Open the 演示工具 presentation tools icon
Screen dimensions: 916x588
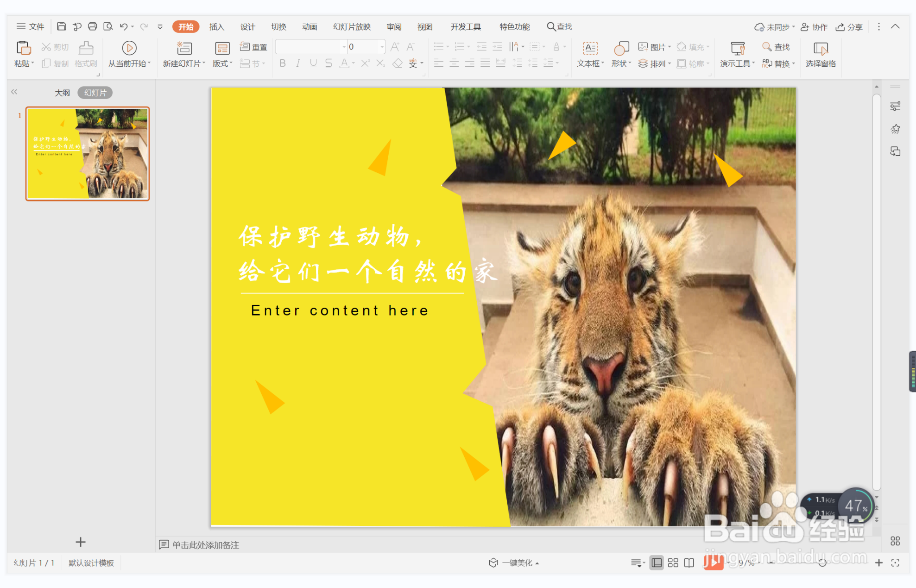point(737,48)
